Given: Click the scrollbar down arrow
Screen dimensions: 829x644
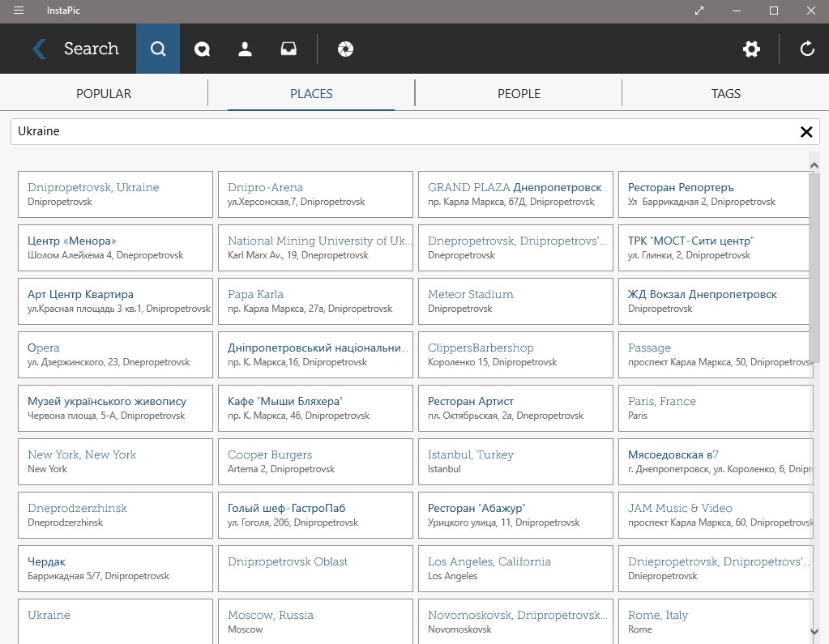Looking at the screenshot, I should click(814, 631).
